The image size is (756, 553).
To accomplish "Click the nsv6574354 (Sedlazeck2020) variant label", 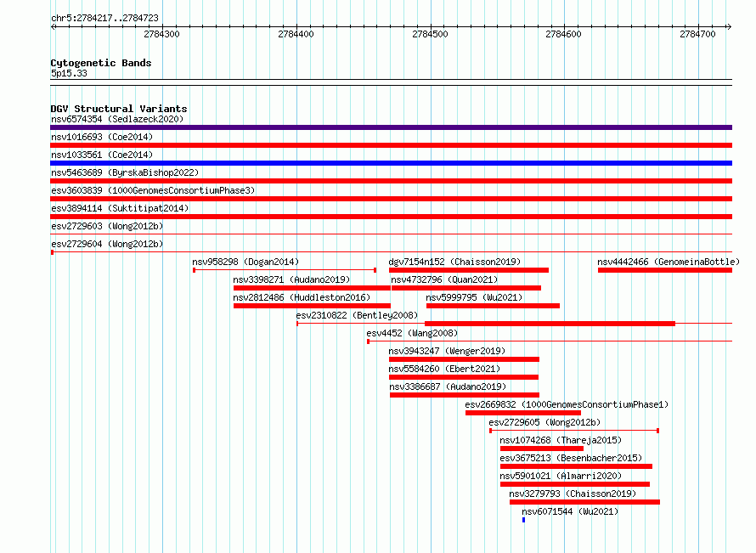I will coord(117,119).
